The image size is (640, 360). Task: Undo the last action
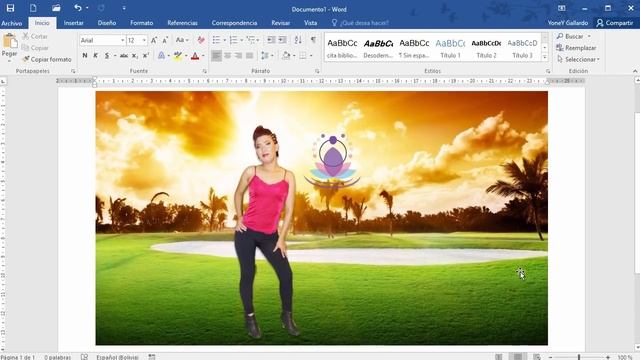coord(78,8)
